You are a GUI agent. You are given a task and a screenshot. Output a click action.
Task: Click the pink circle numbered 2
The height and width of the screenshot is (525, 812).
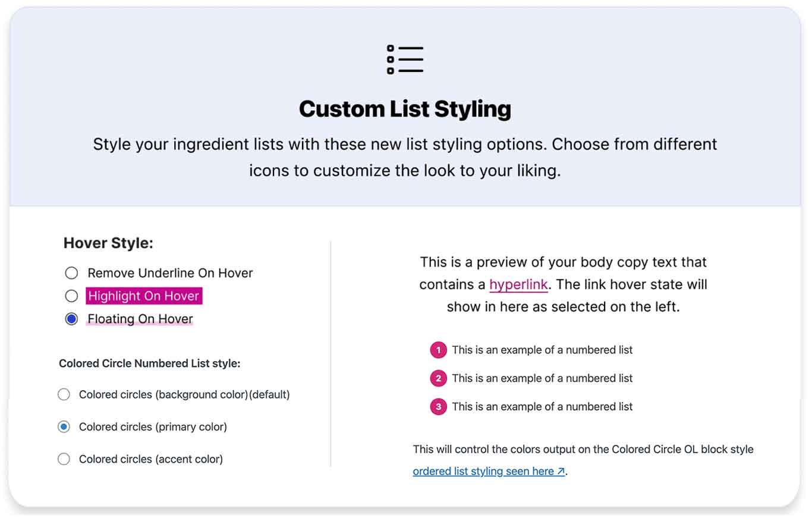(438, 378)
